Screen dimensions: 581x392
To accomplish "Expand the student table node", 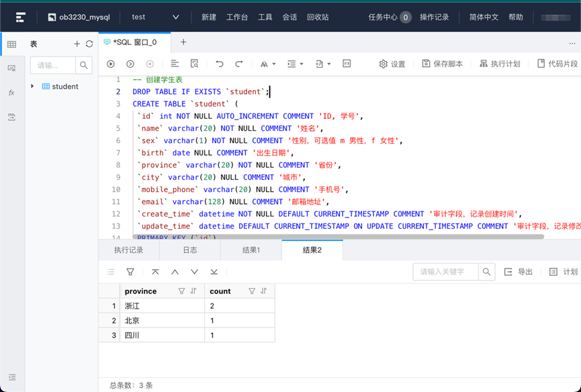I will tap(32, 85).
